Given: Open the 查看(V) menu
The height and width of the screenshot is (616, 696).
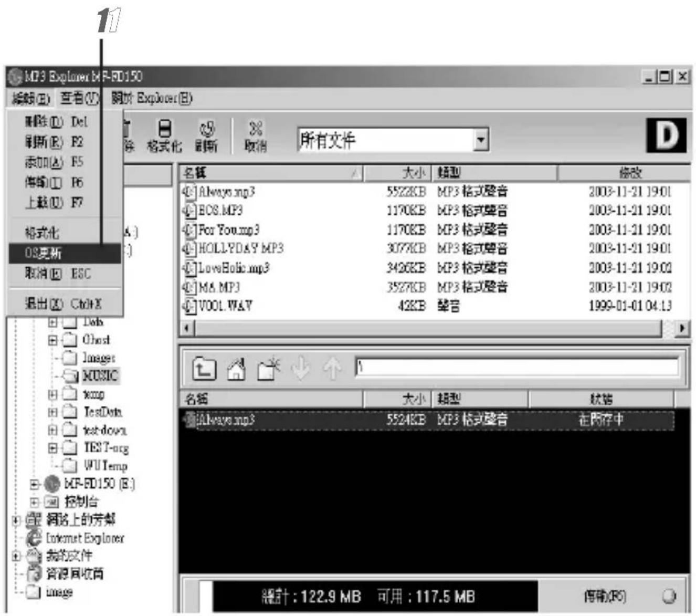Looking at the screenshot, I should click(79, 98).
